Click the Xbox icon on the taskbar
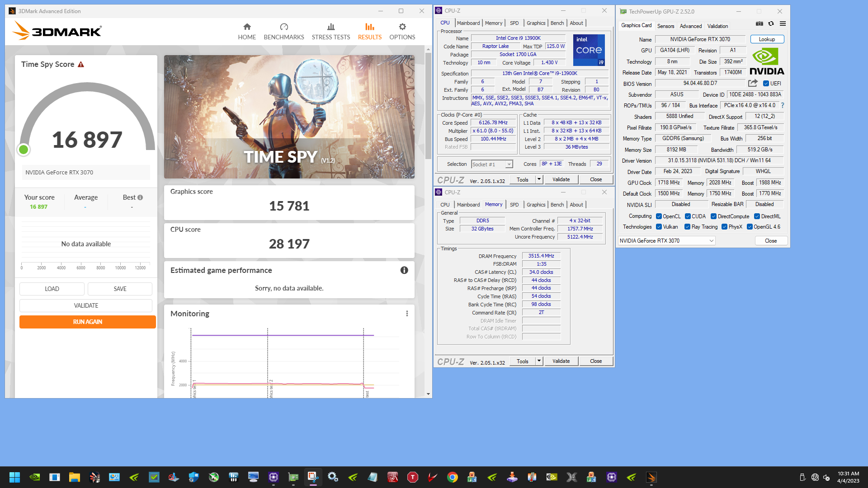The height and width of the screenshot is (488, 868). click(x=214, y=477)
